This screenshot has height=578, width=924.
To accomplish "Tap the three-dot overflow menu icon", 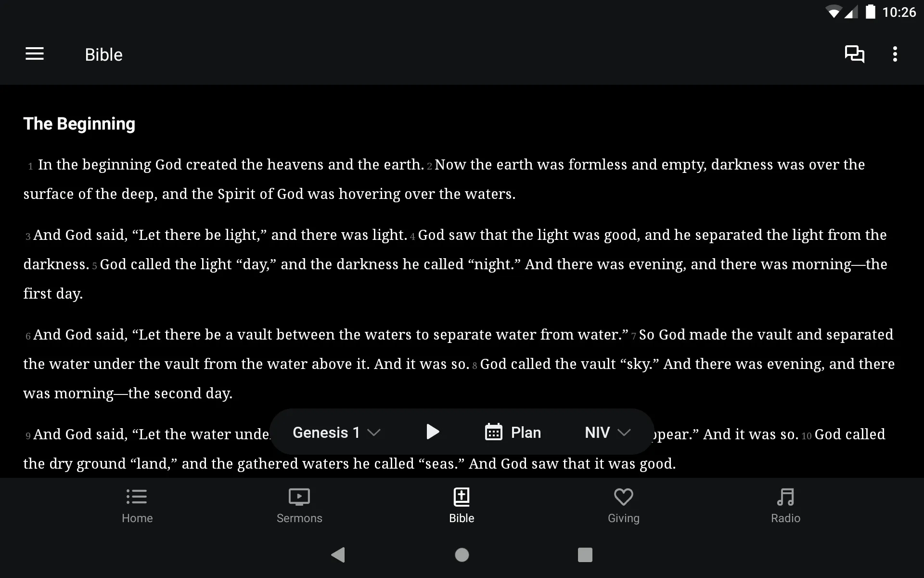I will tap(896, 54).
